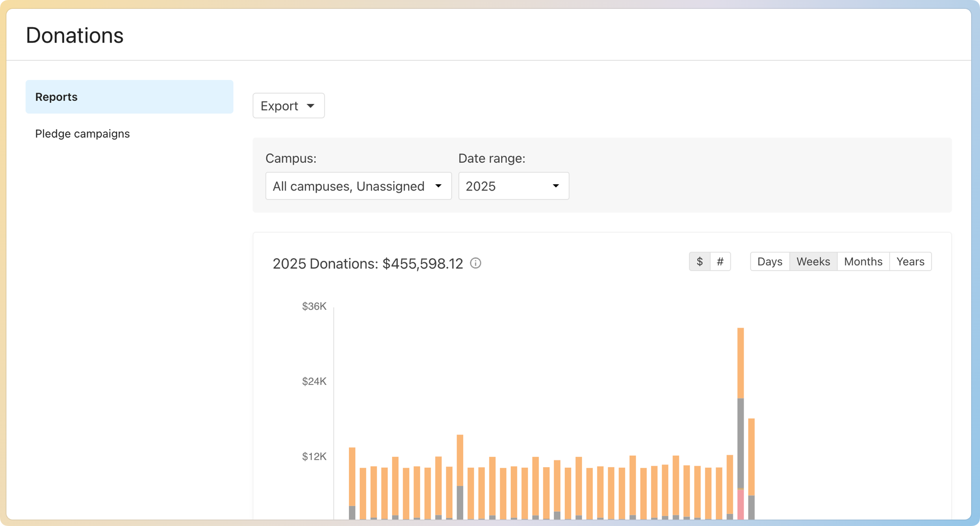Select the Weeks chart grouping

pyautogui.click(x=813, y=261)
